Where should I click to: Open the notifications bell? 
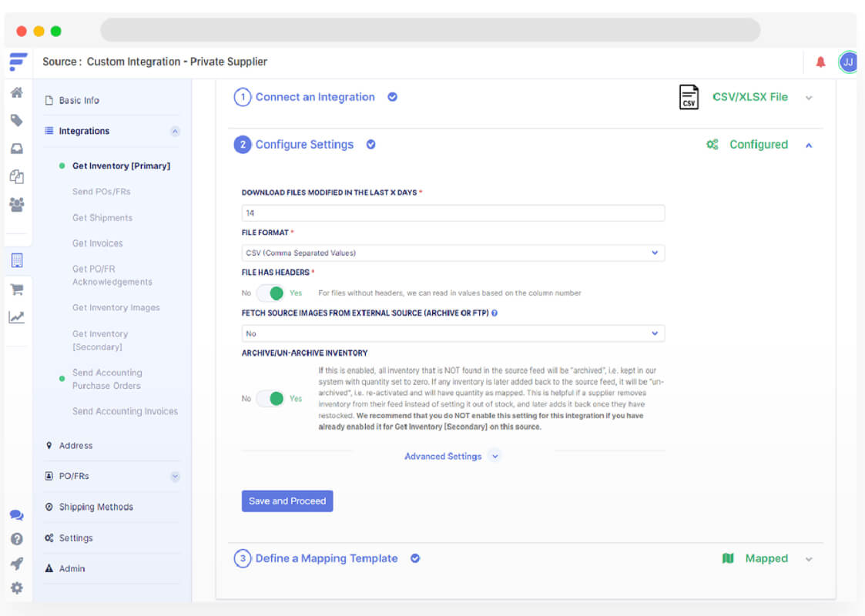(x=820, y=62)
